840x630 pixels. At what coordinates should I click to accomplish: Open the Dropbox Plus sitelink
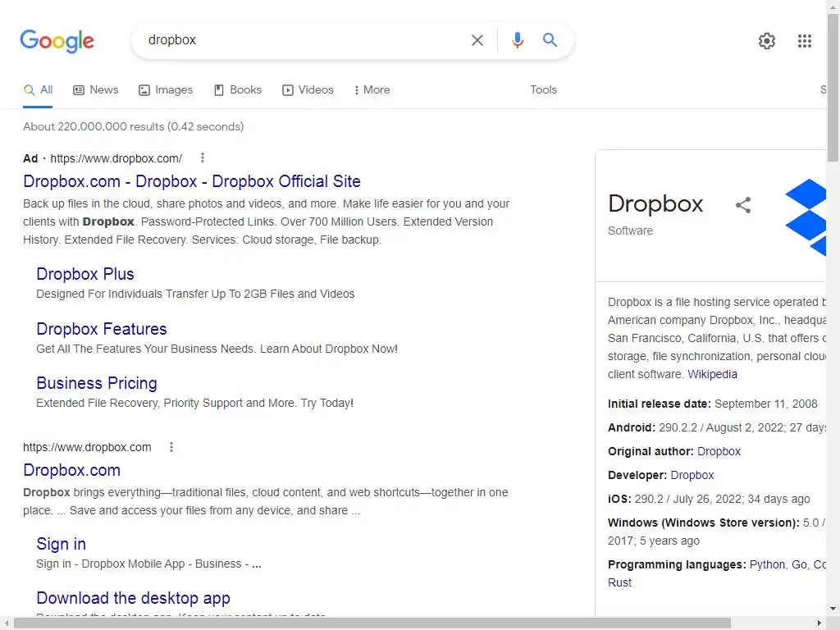(x=85, y=274)
